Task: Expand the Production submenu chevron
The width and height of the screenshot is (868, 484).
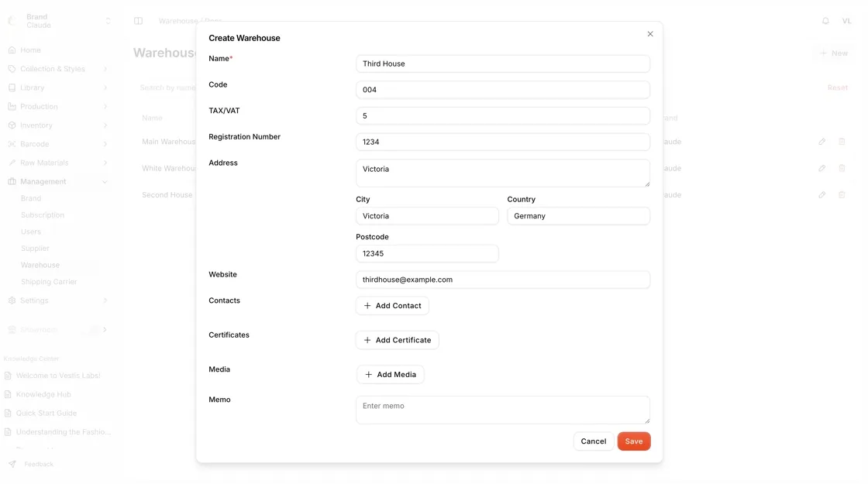Action: [x=105, y=106]
